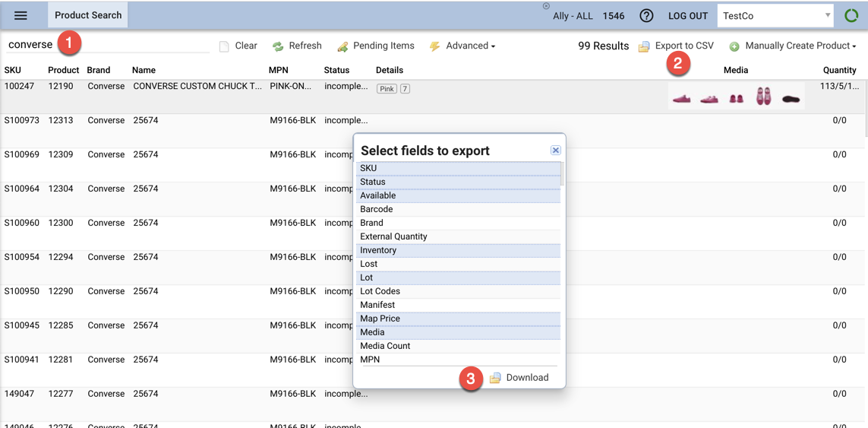Click product number 12294
868x428 pixels.
(x=60, y=257)
